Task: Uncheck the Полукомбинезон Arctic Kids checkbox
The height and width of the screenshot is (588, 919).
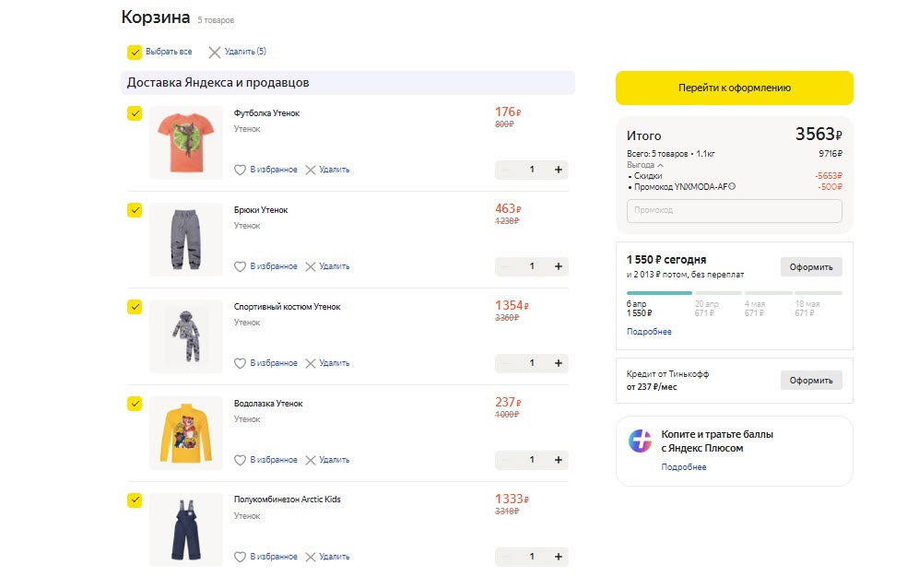Action: [x=135, y=500]
